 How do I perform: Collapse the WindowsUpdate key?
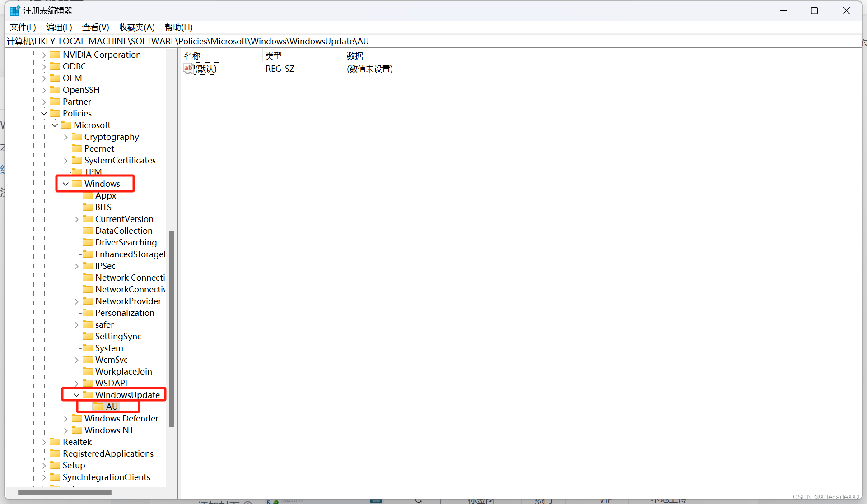coord(76,395)
